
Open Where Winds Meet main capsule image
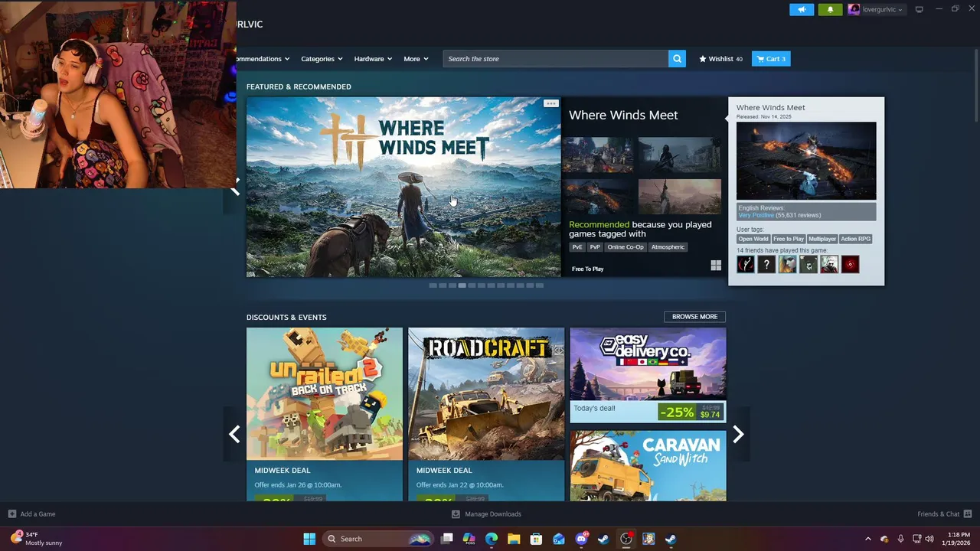tap(403, 187)
